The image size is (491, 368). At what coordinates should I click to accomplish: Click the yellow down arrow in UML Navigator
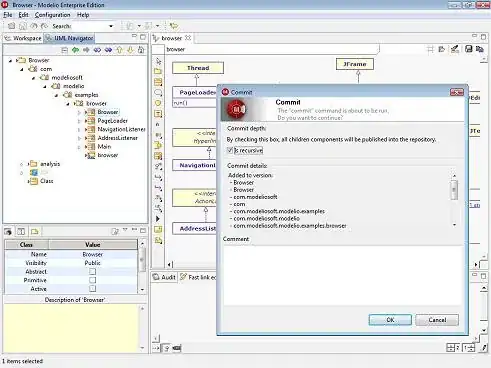coord(130,50)
